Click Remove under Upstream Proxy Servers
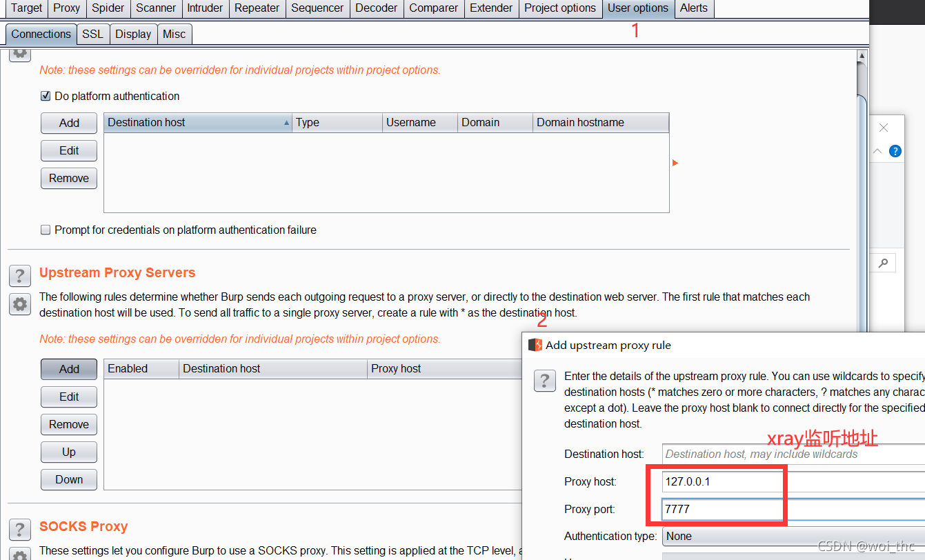This screenshot has width=925, height=560. tap(69, 424)
